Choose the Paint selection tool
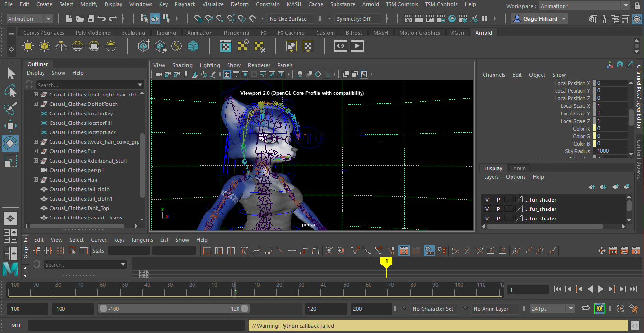644x333 pixels. (x=10, y=108)
